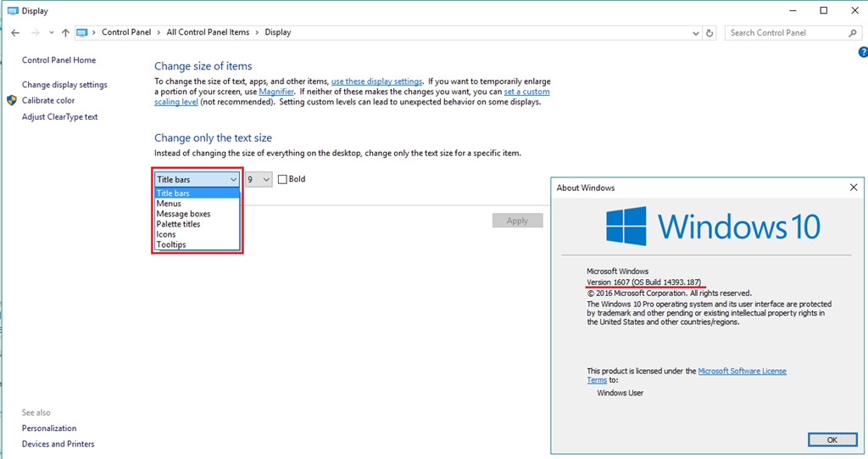Click the search magnifier icon
This screenshot has width=868, height=459.
pyautogui.click(x=853, y=33)
